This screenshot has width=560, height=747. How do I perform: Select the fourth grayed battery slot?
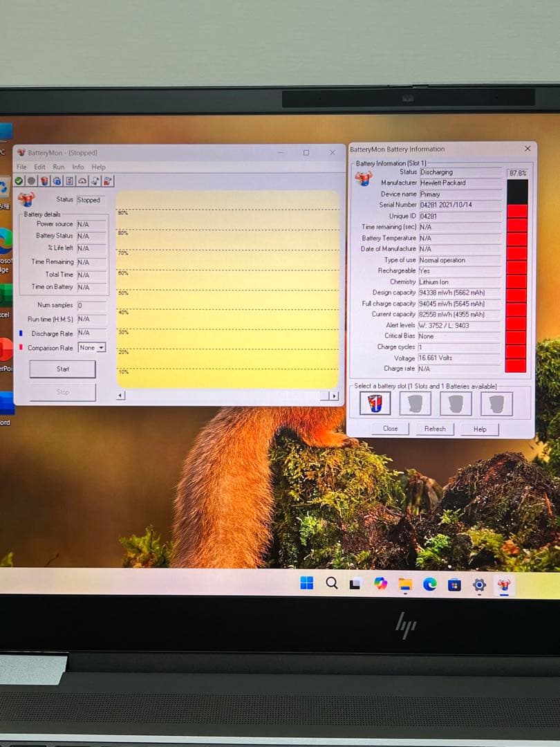(x=496, y=403)
